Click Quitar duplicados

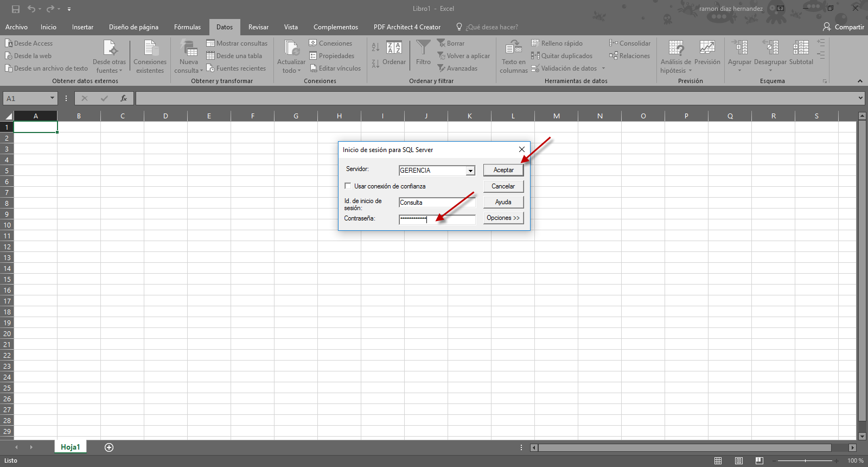(561, 56)
